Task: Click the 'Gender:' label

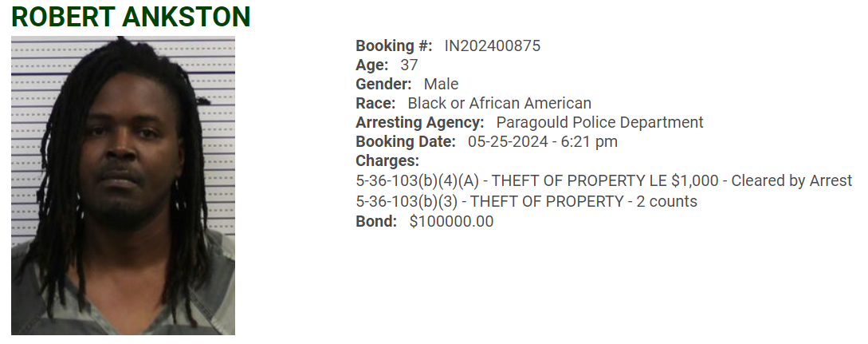Action: [383, 84]
